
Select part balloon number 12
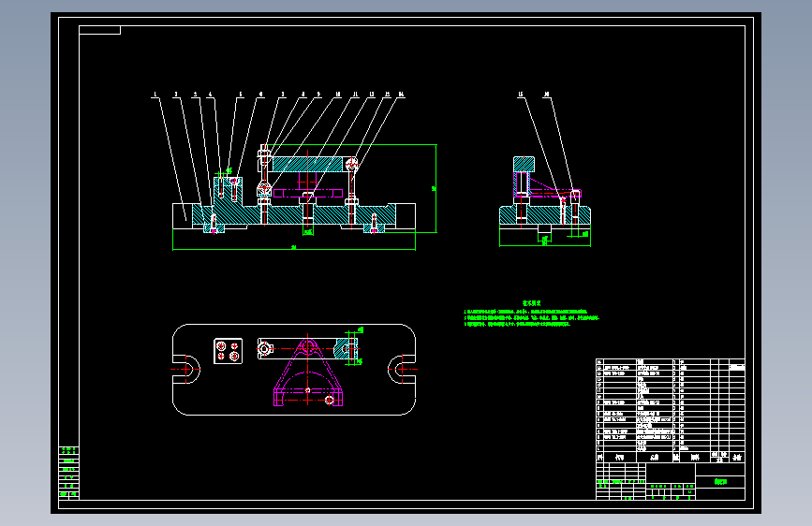[x=371, y=95]
